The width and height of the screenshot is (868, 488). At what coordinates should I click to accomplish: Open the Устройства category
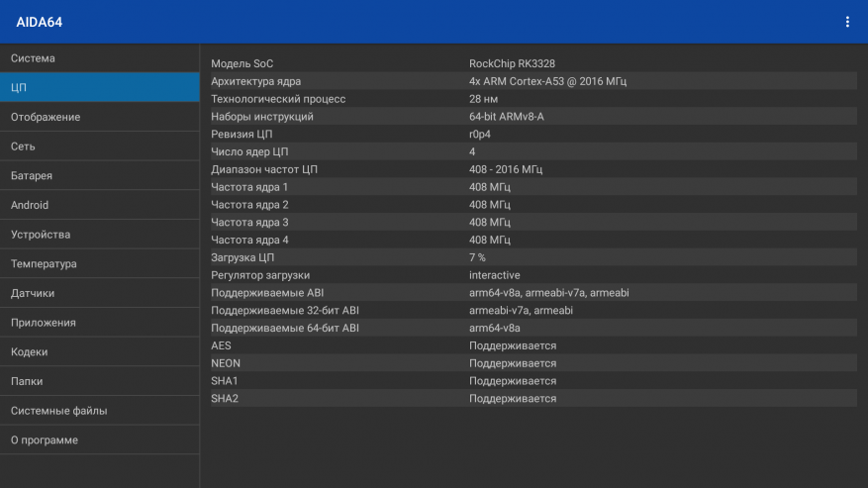pos(99,235)
